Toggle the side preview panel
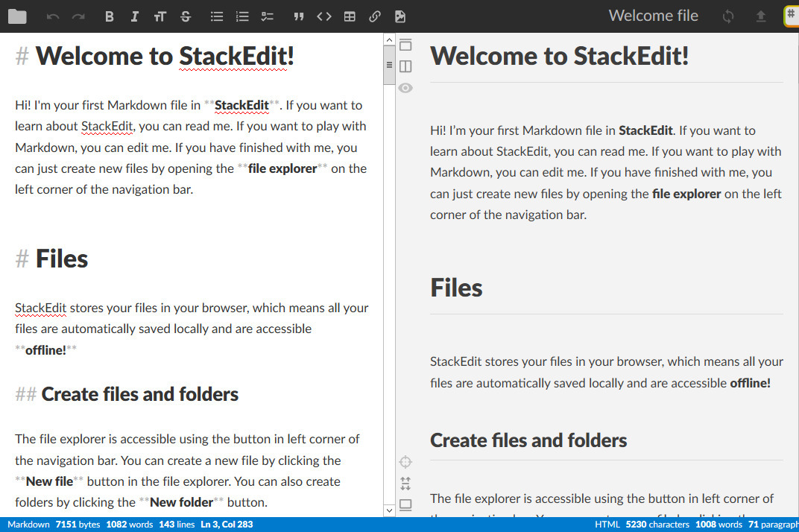The image size is (799, 532). 405,66
